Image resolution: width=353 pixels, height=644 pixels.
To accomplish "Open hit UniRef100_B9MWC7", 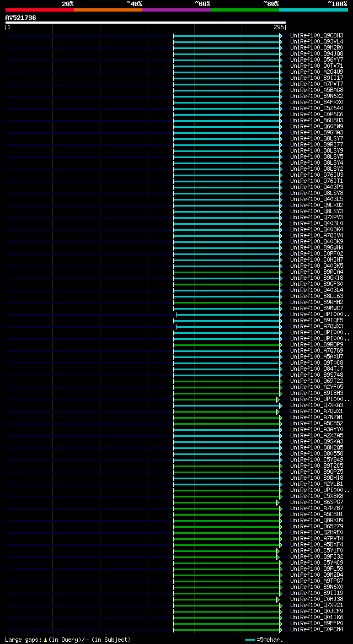I will pyautogui.click(x=317, y=308).
